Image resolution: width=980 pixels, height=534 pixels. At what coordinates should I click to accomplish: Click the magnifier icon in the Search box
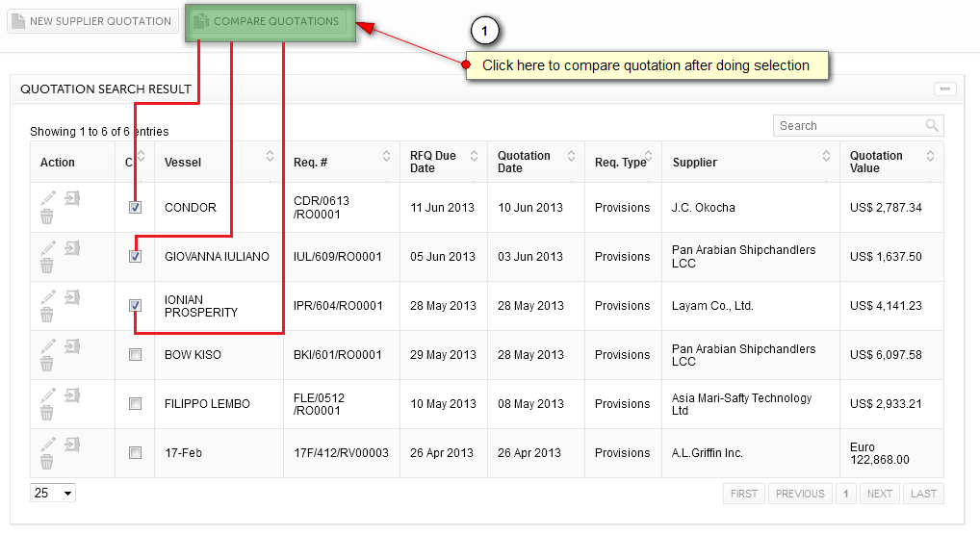pos(932,125)
